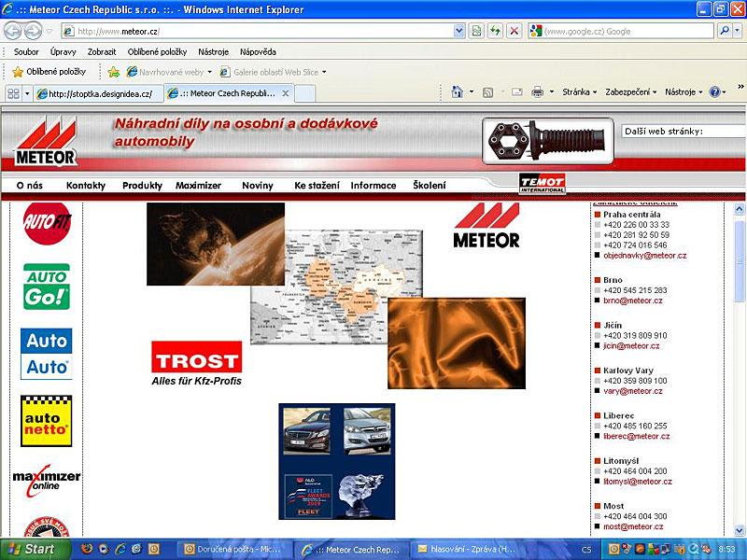Click the TROST Alles für Kfz-Profis logo
Screen dimensions: 747x560
pos(197,363)
